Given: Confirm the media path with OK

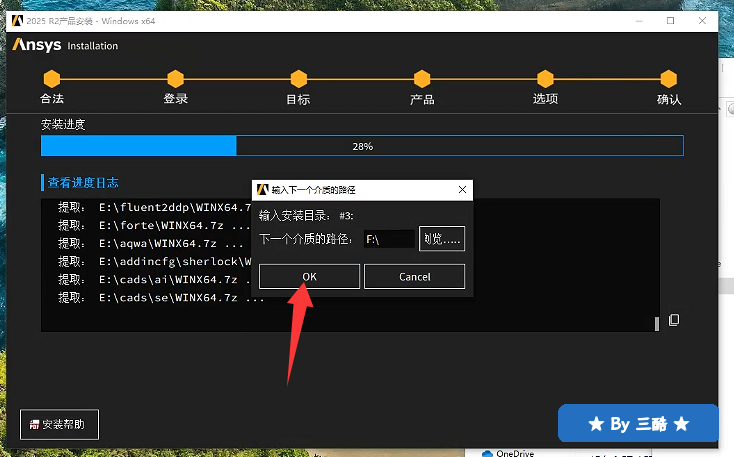Looking at the screenshot, I should pyautogui.click(x=309, y=277).
